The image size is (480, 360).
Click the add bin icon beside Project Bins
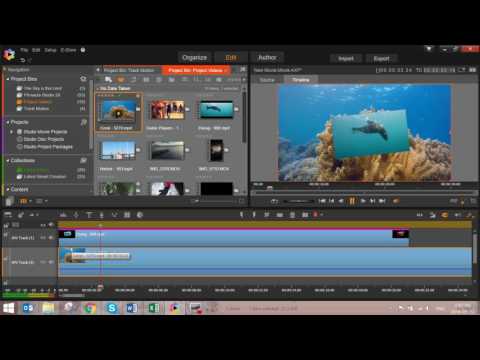[x=83, y=79]
